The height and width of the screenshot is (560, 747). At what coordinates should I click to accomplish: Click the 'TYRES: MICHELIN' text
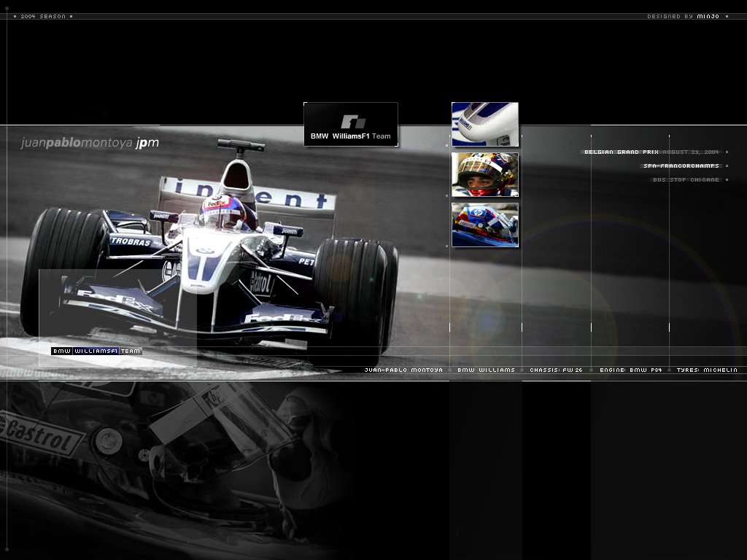707,370
